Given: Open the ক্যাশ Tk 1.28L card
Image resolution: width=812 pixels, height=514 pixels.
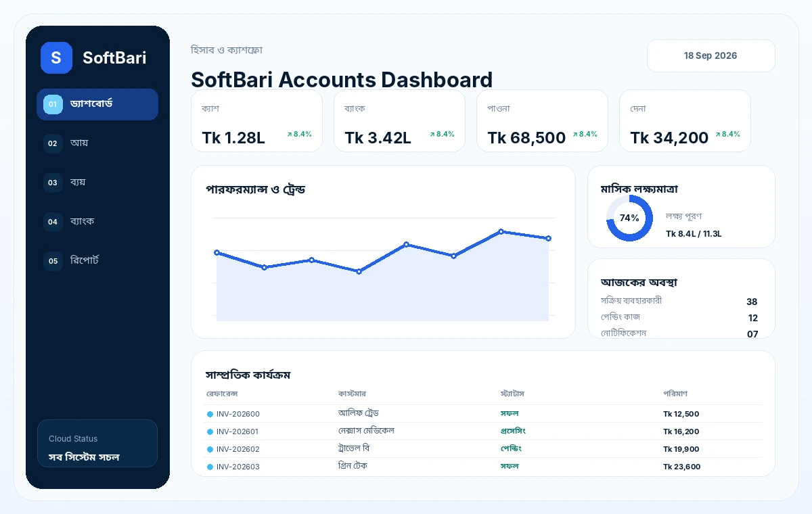Looking at the screenshot, I should 256,121.
